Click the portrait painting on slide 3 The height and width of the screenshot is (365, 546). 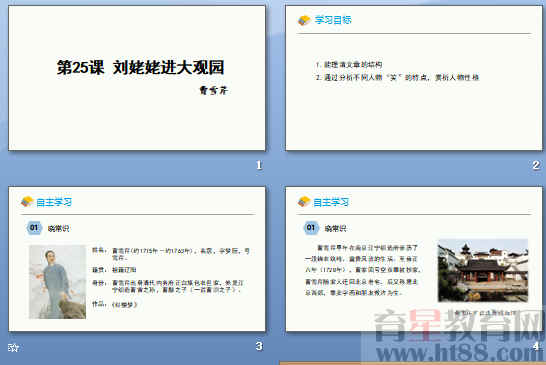(x=57, y=282)
